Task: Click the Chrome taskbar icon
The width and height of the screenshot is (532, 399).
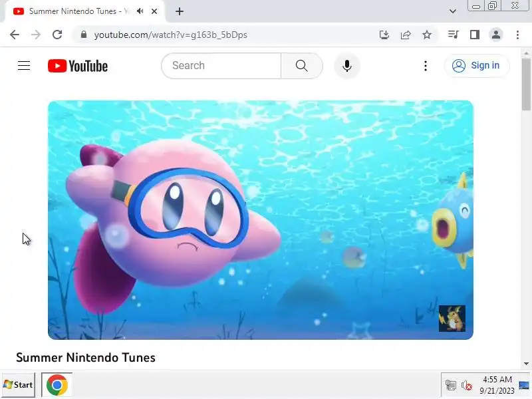Action: click(x=57, y=385)
